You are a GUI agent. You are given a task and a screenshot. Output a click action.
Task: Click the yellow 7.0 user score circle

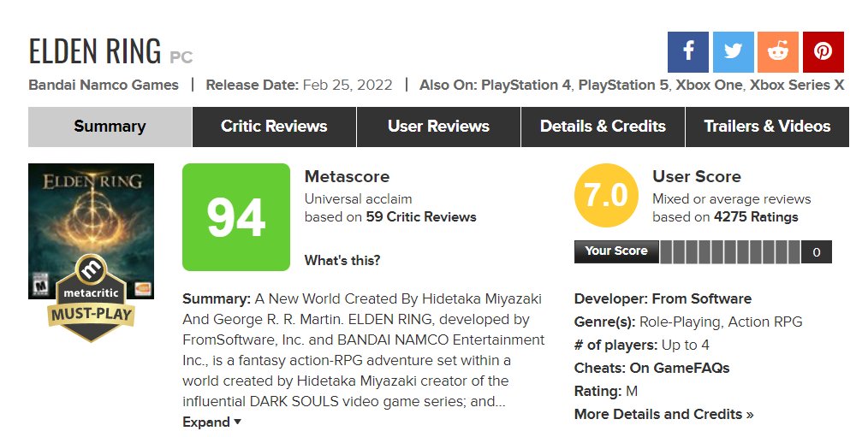coord(606,195)
